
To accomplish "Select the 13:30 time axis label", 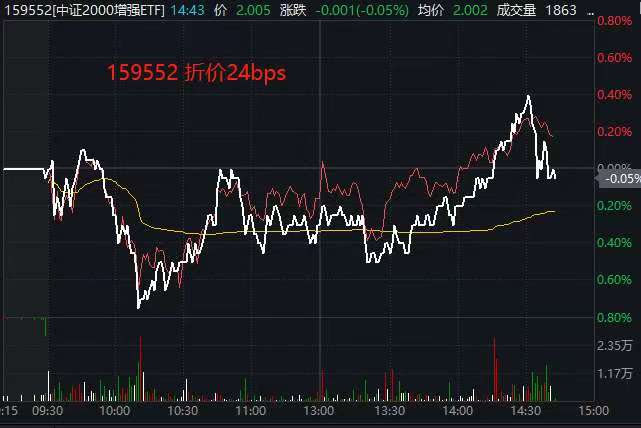I will click(x=388, y=410).
